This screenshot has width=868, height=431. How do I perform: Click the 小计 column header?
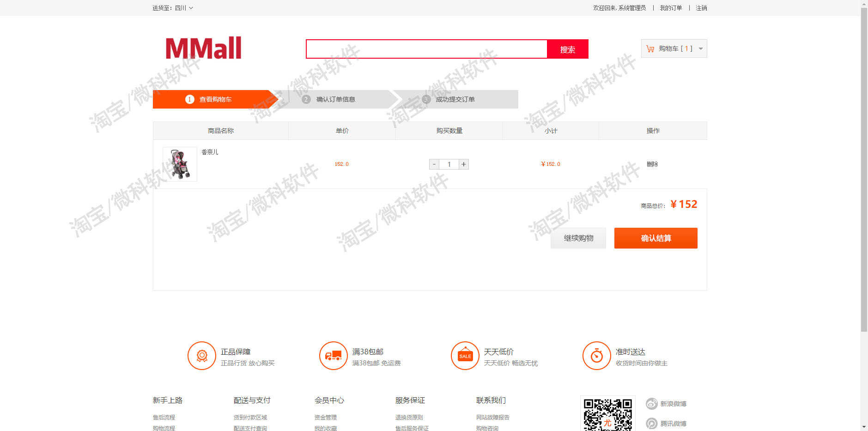pyautogui.click(x=551, y=131)
